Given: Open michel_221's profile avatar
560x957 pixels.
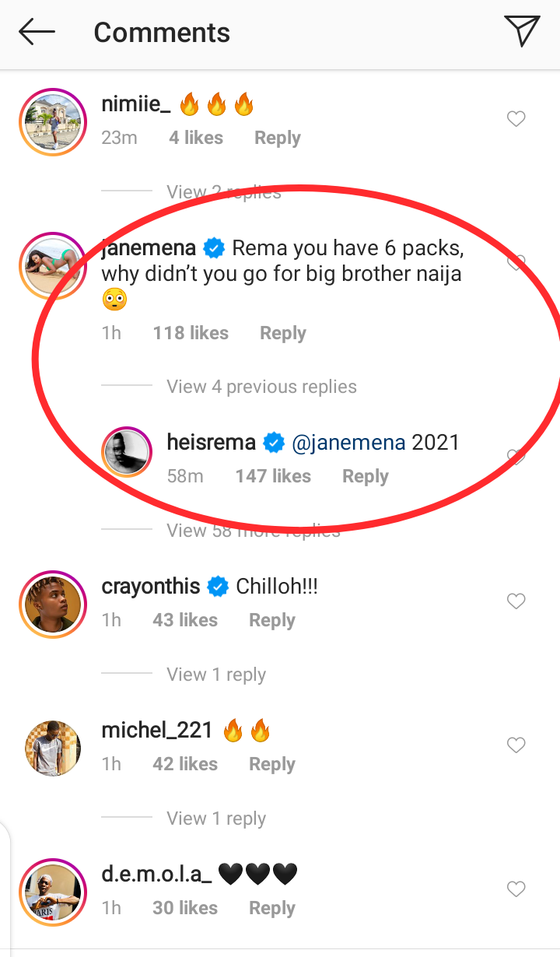Looking at the screenshot, I should coord(52,748).
